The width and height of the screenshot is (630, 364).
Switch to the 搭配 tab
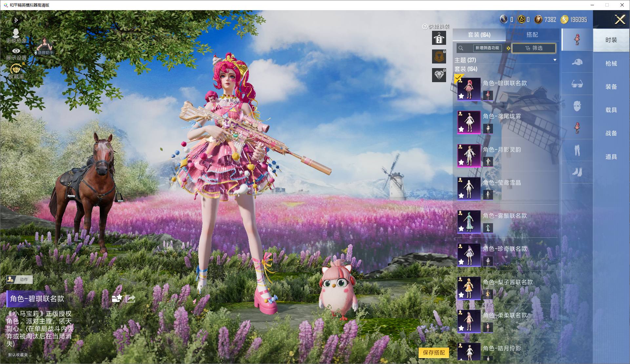[x=532, y=35]
